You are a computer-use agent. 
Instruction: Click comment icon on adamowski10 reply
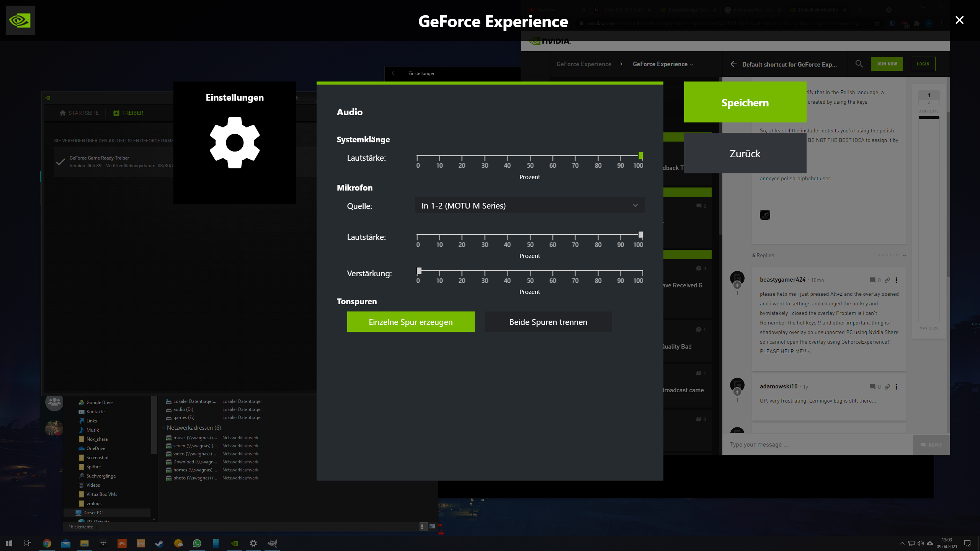[872, 387]
